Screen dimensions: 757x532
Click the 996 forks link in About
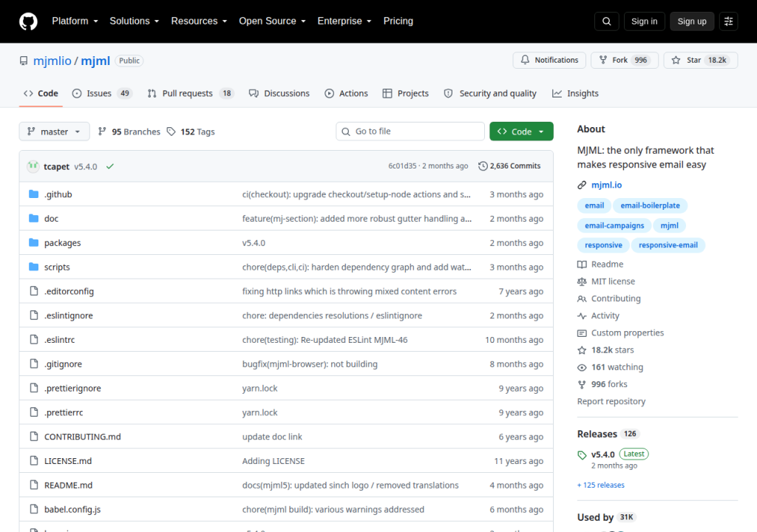[x=609, y=384]
